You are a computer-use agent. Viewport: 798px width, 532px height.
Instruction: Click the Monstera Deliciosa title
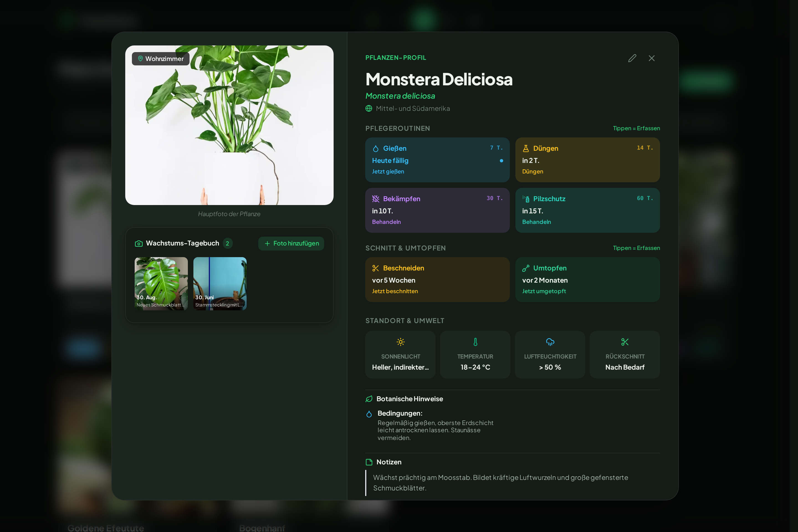click(x=439, y=79)
